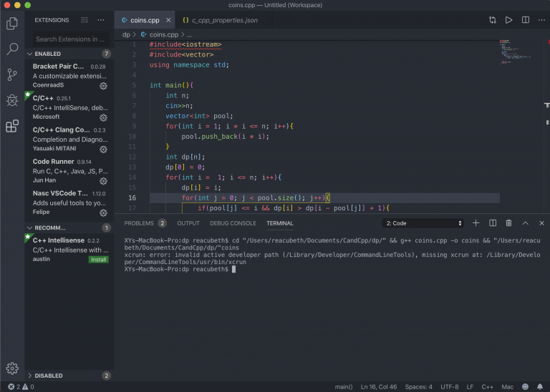Open the DEBUG CONSOLE panel tab
The image size is (550, 392).
233,223
